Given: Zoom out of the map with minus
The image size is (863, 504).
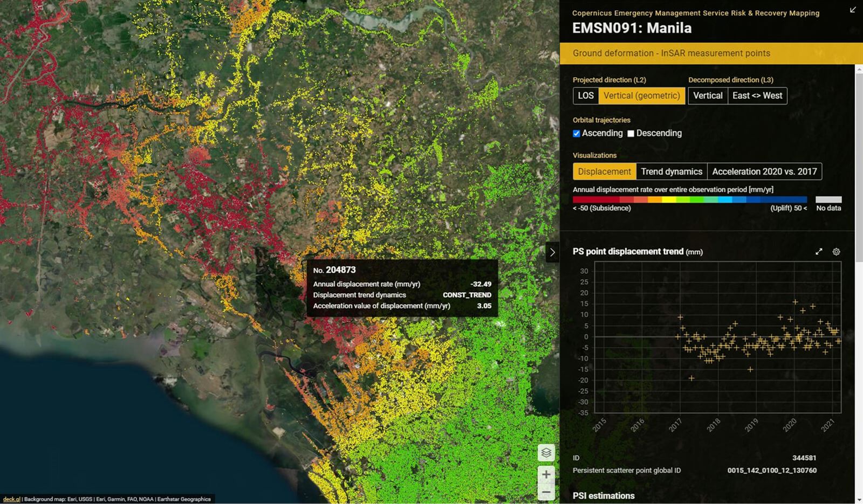Looking at the screenshot, I should click(x=546, y=492).
